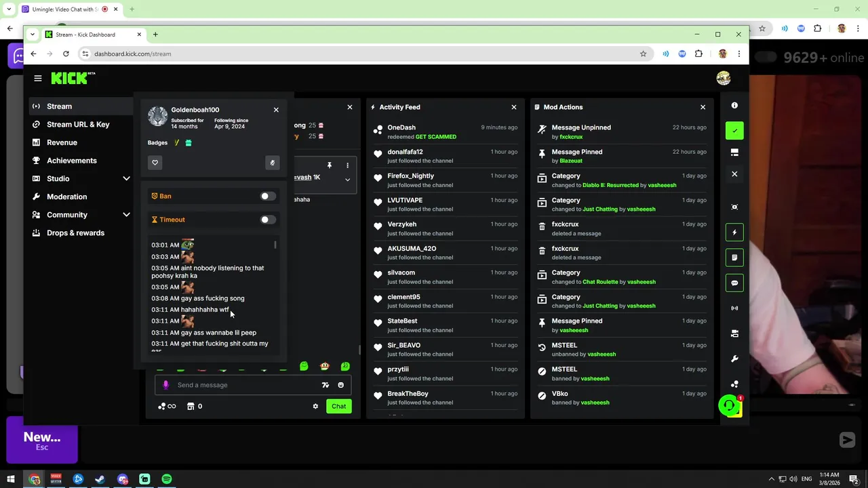Toggle the Activity Feed lightning icon in the right toolbar
The height and width of the screenshot is (488, 868).
coord(734,232)
